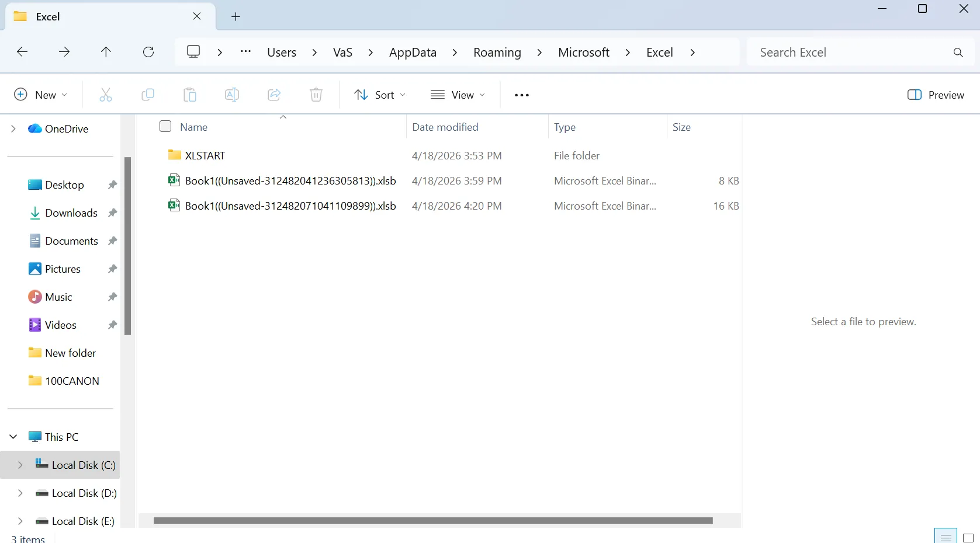Unpin Pictures using its pin icon
980x543 pixels.
tap(112, 269)
